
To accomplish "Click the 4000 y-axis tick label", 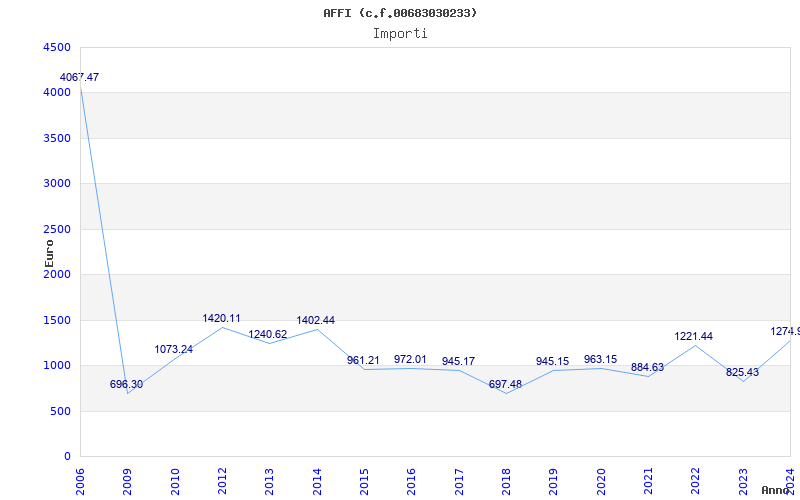I will coord(57,93).
